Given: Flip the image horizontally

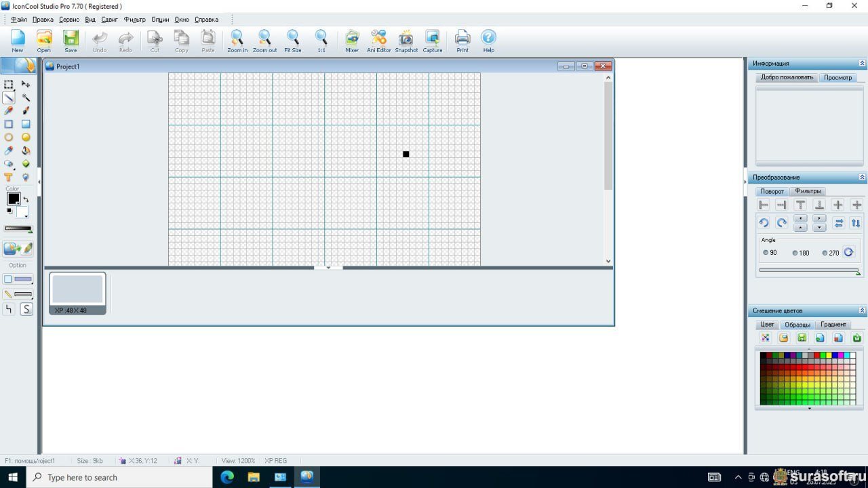Looking at the screenshot, I should tap(838, 223).
